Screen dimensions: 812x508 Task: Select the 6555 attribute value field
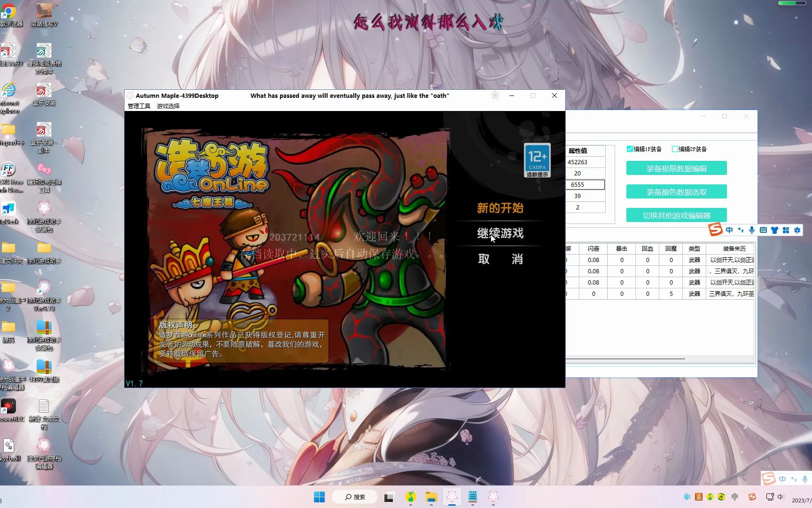586,184
